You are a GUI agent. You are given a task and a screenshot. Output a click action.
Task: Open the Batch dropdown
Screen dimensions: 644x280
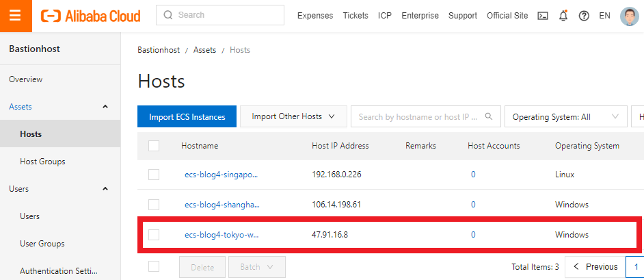coord(256,267)
